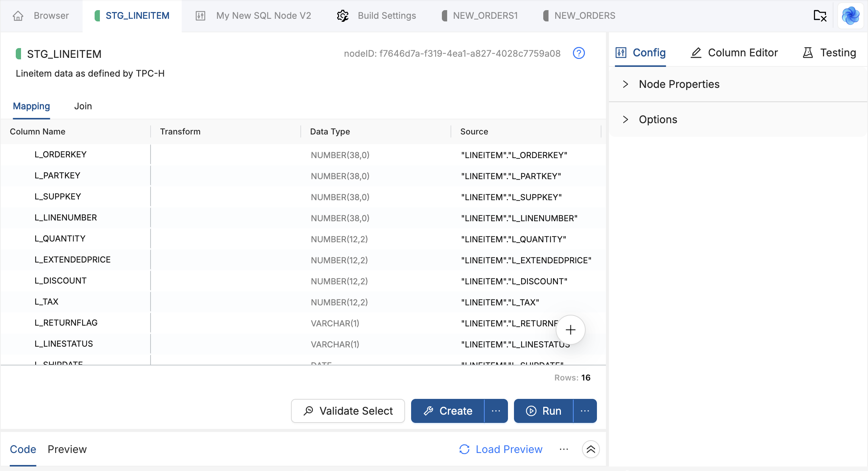
Task: Collapse the bottom panel with double chevron
Action: 591,449
